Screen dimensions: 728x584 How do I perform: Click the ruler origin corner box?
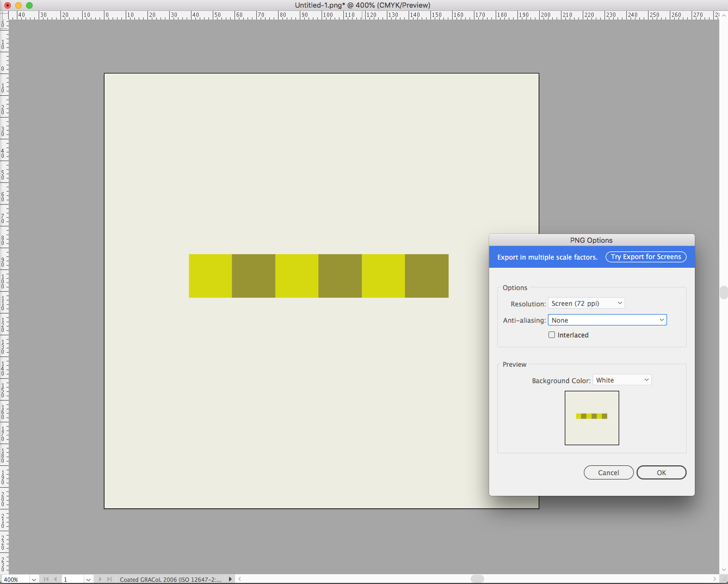pyautogui.click(x=4, y=15)
